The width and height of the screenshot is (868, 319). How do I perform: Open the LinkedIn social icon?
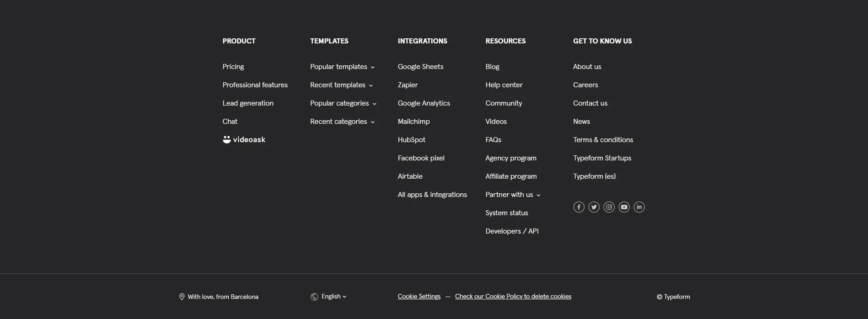point(639,207)
